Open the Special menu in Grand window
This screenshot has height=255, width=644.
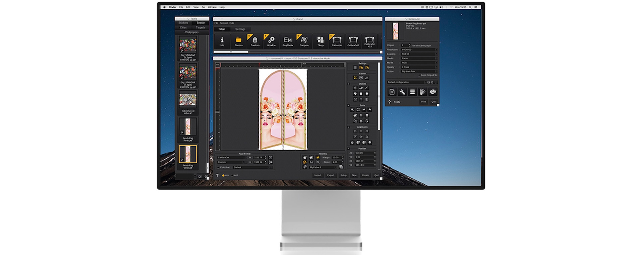pos(224,23)
